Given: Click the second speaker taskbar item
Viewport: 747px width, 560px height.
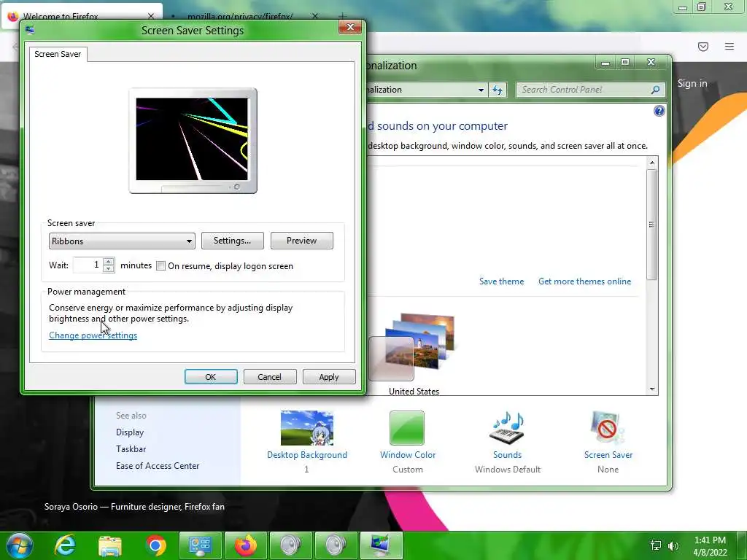Looking at the screenshot, I should click(x=336, y=545).
